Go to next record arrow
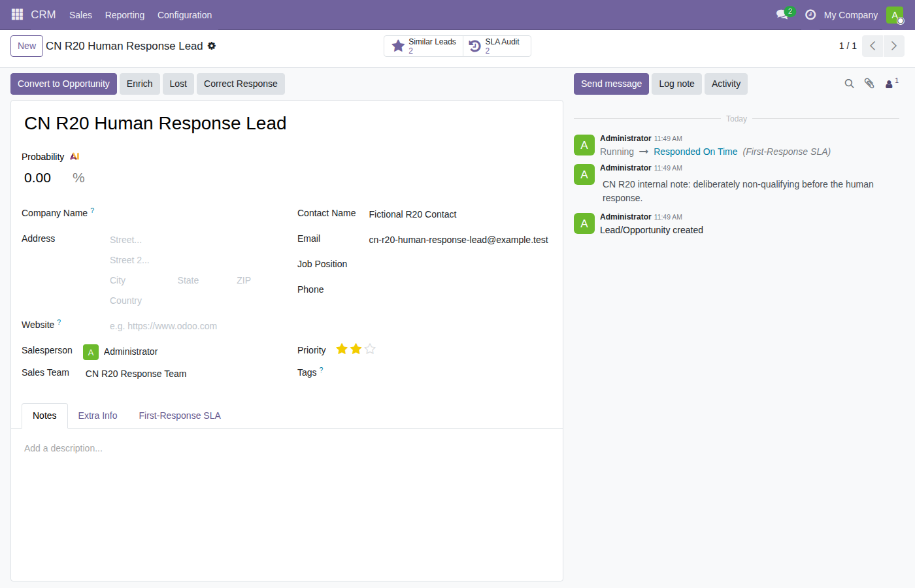This screenshot has width=915, height=588. [x=894, y=46]
